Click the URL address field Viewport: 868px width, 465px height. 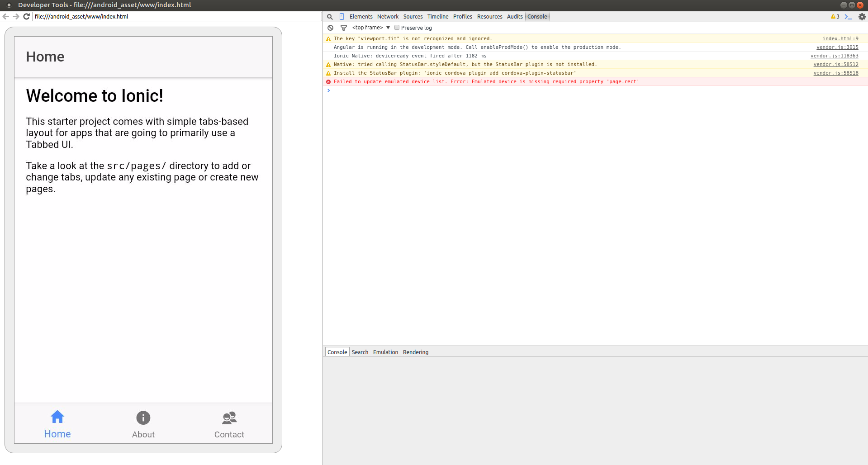[x=177, y=16]
